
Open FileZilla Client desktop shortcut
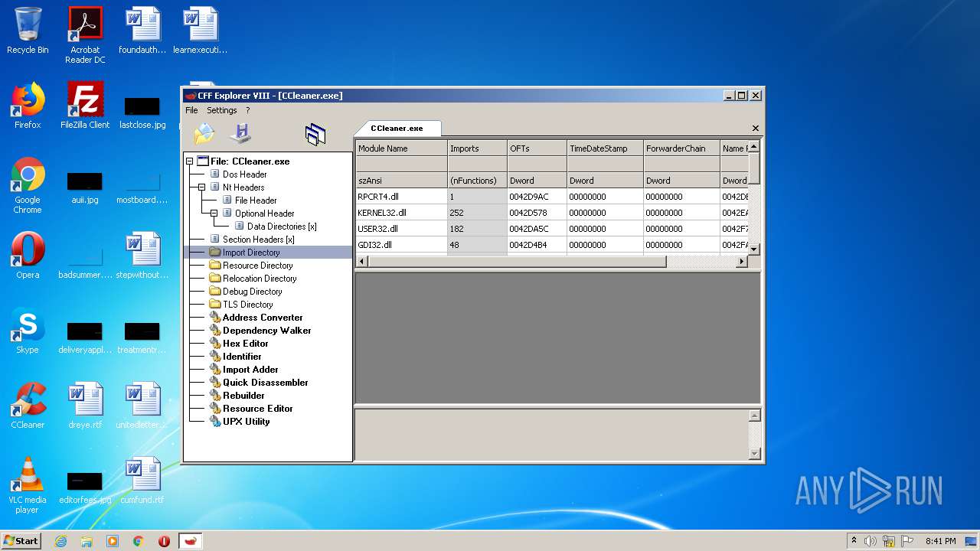click(x=85, y=106)
